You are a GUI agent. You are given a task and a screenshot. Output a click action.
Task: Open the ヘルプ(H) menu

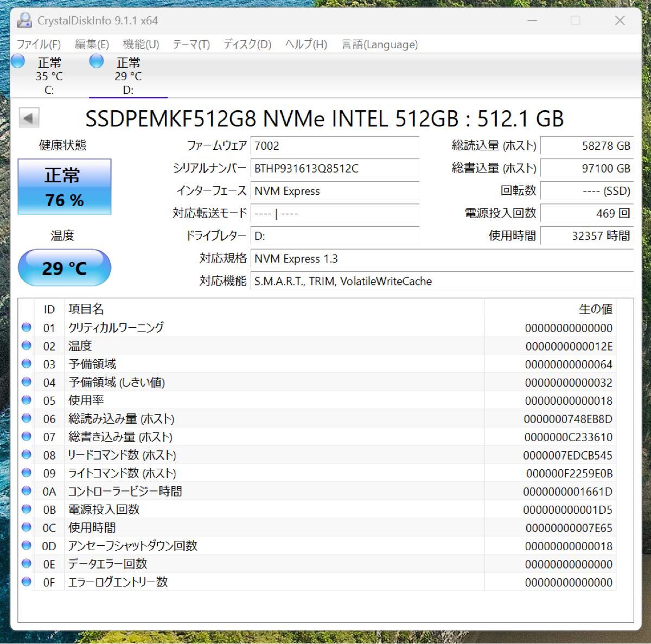(306, 44)
